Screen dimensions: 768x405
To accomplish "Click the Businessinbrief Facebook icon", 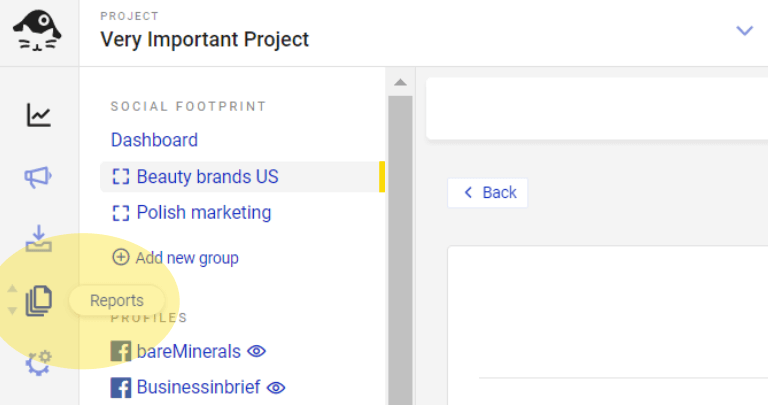I will point(120,387).
